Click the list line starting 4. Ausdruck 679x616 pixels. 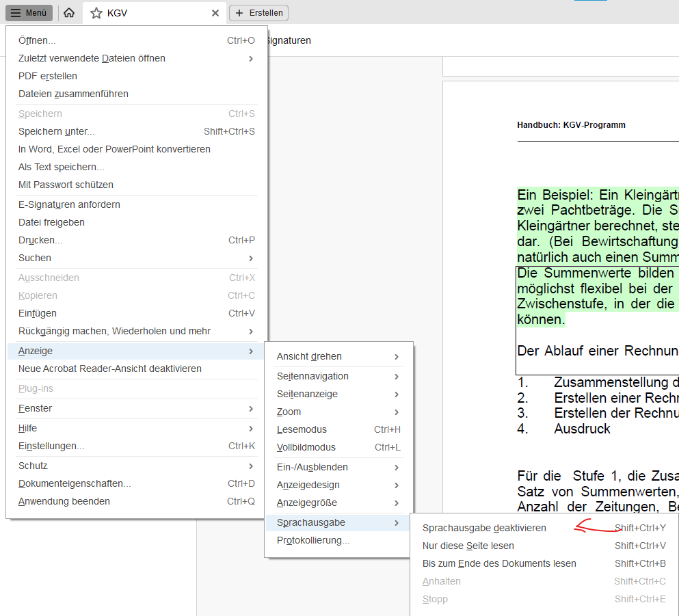tap(563, 429)
